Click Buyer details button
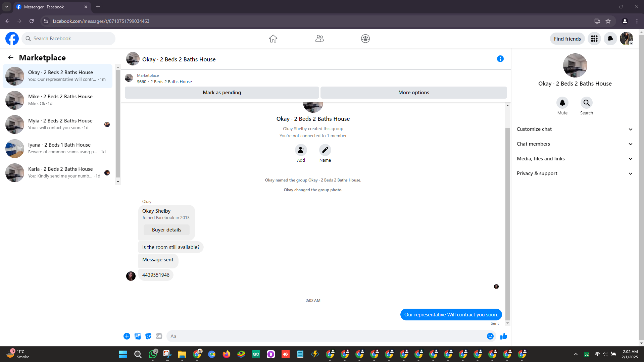Image resolution: width=644 pixels, height=362 pixels. pyautogui.click(x=166, y=230)
